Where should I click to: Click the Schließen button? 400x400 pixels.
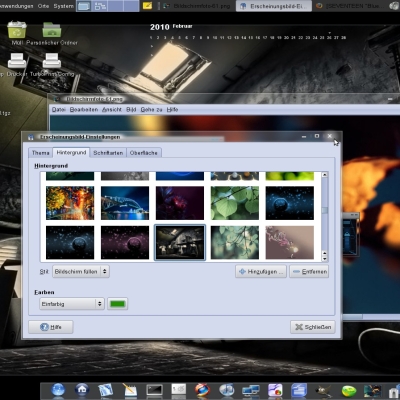click(313, 327)
